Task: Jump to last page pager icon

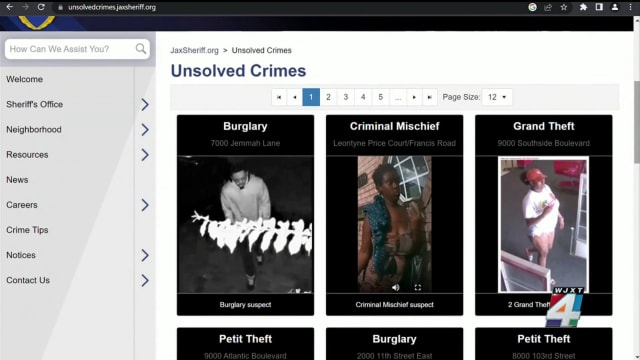Action: tap(429, 97)
